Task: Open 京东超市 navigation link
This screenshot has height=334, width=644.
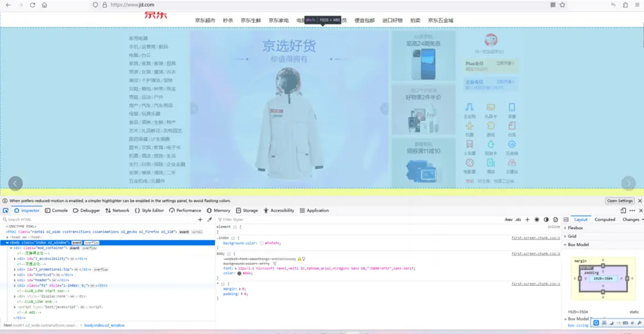Action: (x=205, y=20)
